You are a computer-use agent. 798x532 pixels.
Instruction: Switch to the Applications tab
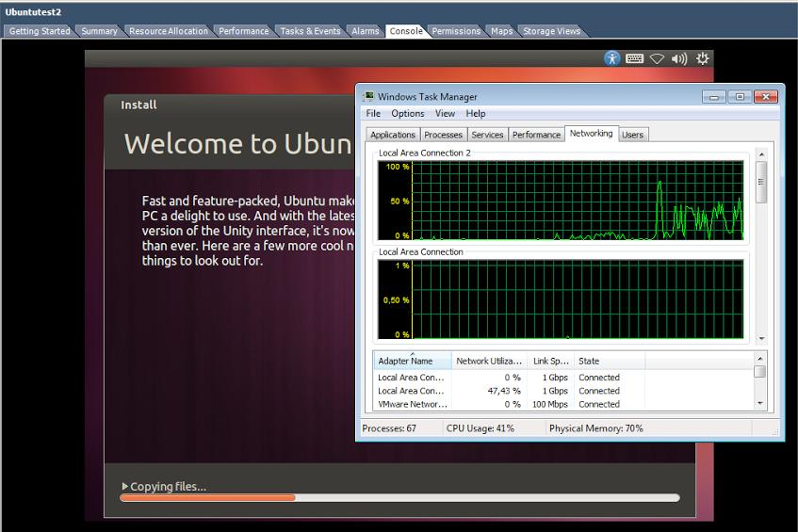(x=392, y=135)
